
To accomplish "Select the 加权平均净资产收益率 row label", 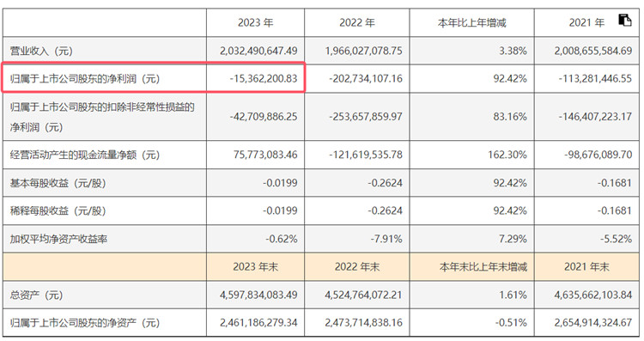I will pyautogui.click(x=58, y=239).
